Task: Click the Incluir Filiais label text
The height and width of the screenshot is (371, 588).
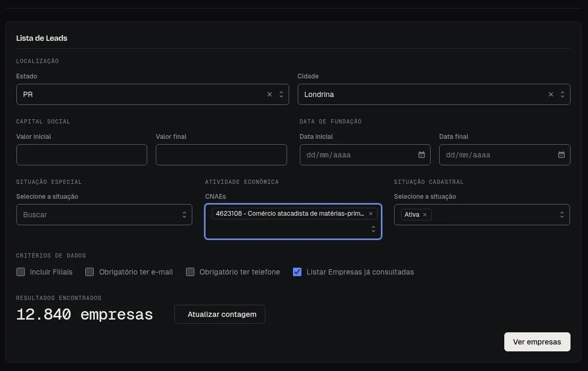Action: pyautogui.click(x=51, y=272)
